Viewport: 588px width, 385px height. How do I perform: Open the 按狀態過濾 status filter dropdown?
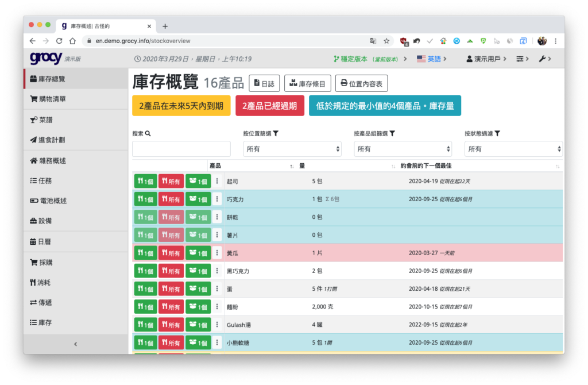[x=513, y=149]
